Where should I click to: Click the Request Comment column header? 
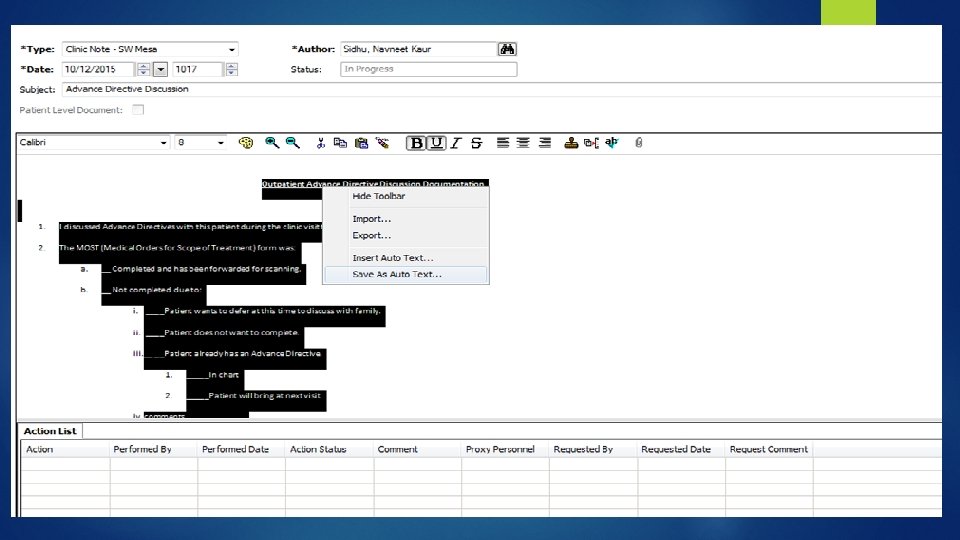(x=769, y=449)
